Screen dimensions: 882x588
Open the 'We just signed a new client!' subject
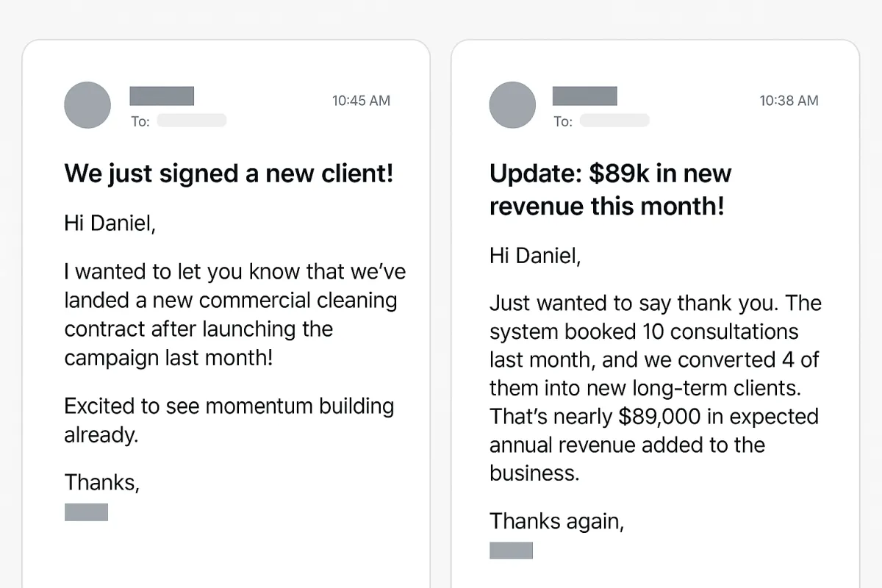[x=229, y=173]
